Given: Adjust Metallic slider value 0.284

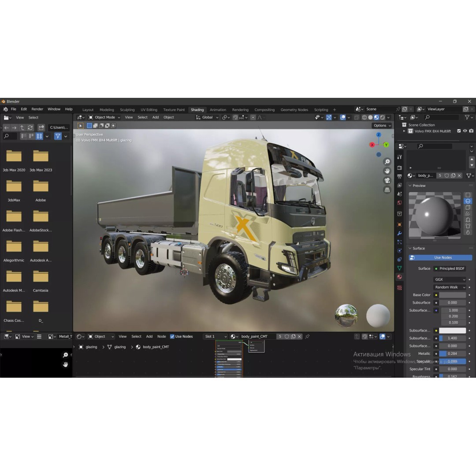Looking at the screenshot, I should [x=452, y=353].
